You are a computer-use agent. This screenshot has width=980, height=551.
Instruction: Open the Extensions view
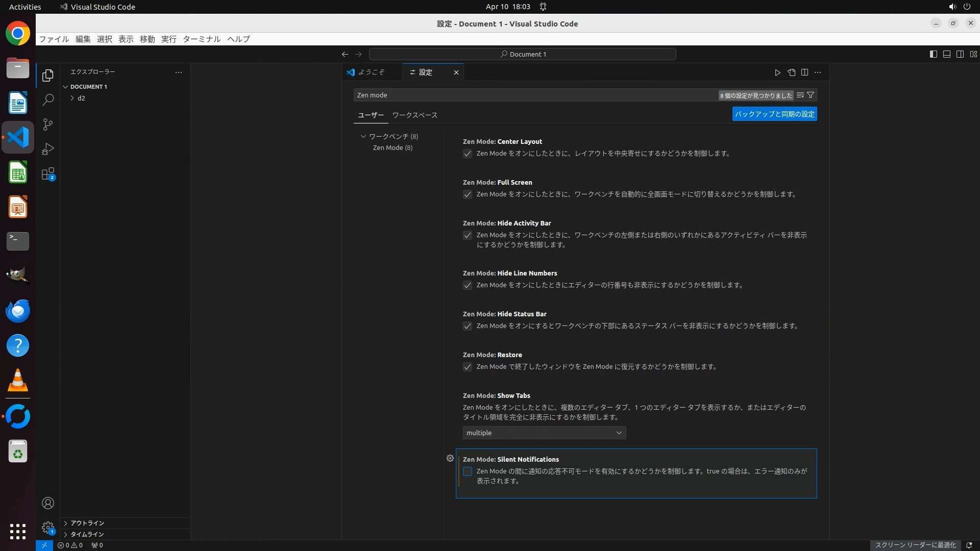pyautogui.click(x=48, y=174)
